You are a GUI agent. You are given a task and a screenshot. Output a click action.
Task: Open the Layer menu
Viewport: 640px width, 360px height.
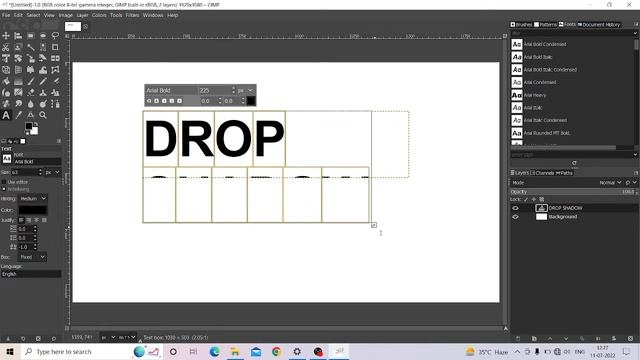coord(82,15)
